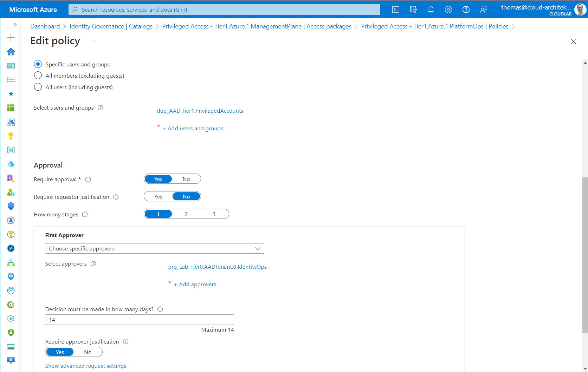Open the Directories and subscriptions filter icon
The width and height of the screenshot is (588, 372).
click(413, 9)
